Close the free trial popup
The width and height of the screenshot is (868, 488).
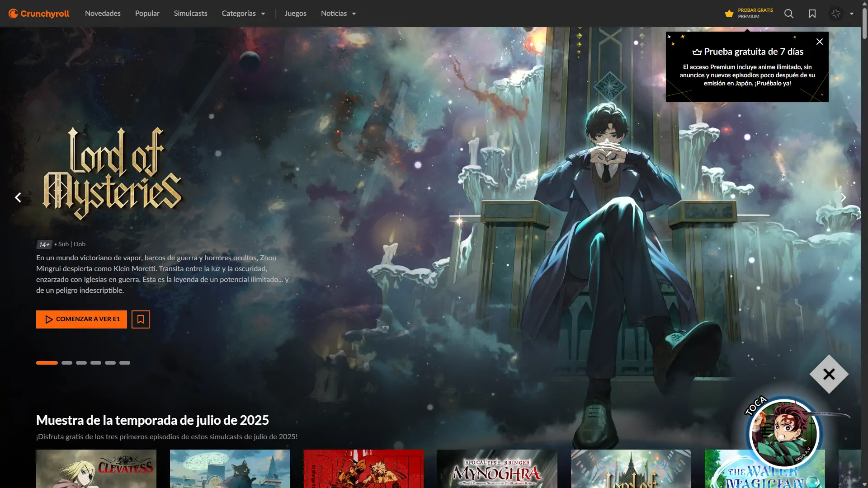(820, 42)
